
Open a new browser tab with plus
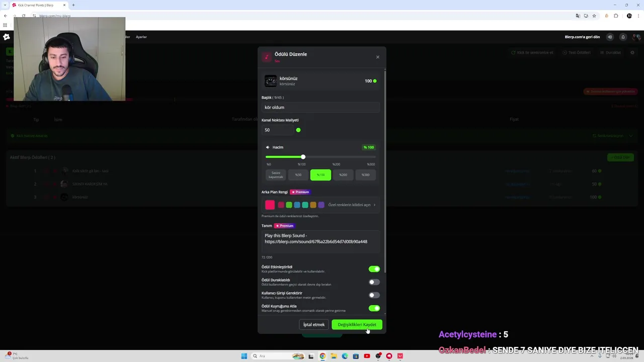pos(73,5)
